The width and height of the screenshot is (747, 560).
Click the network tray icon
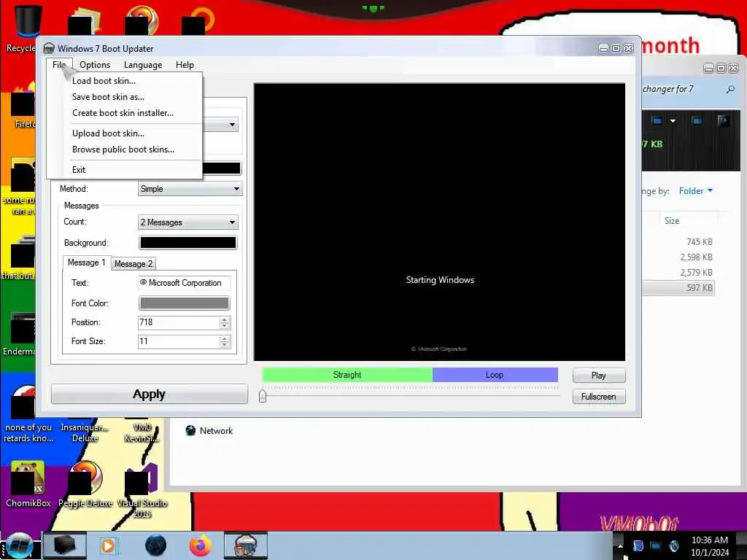point(656,546)
